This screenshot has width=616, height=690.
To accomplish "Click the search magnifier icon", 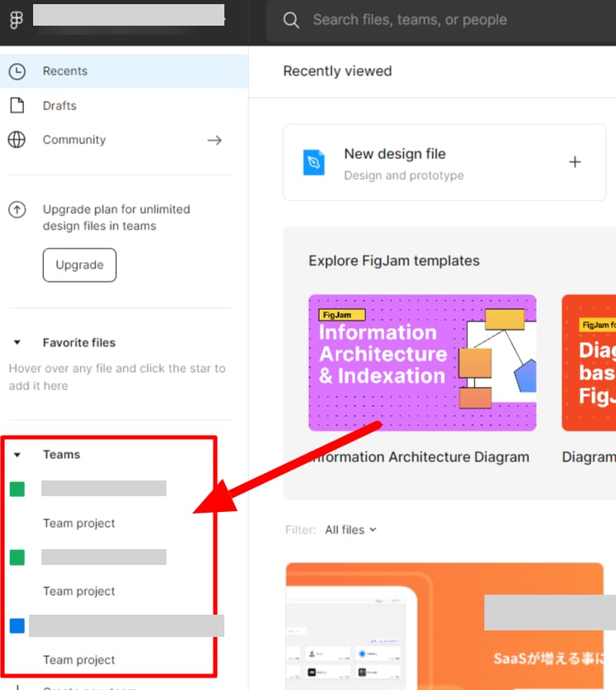I will tap(291, 20).
